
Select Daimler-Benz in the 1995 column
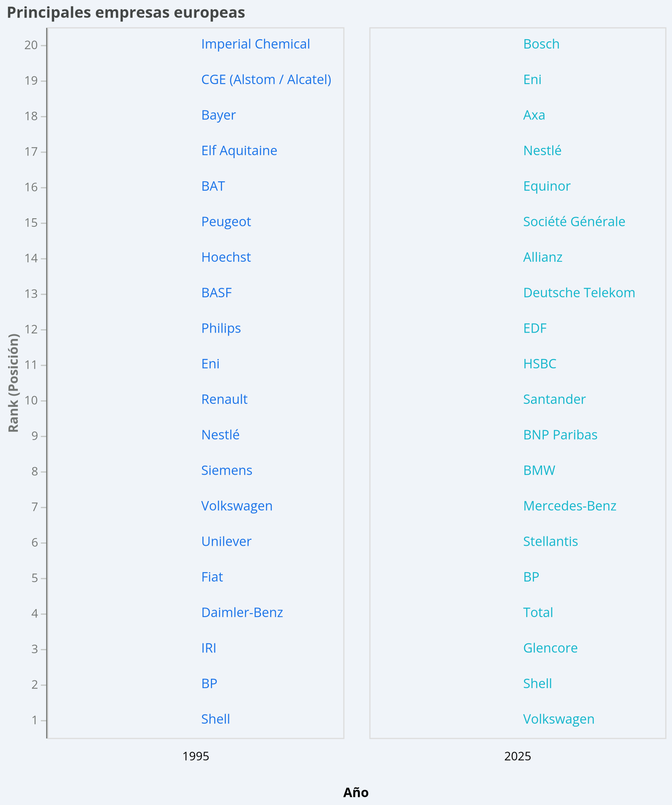(x=242, y=613)
